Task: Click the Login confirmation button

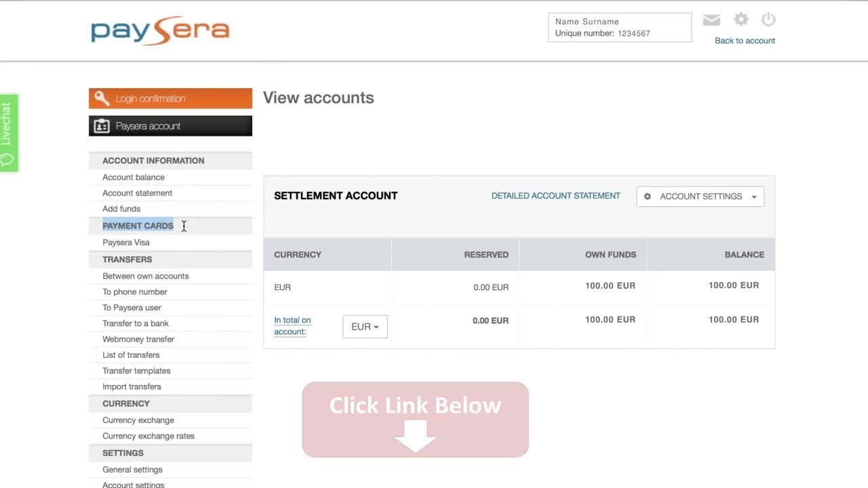Action: [170, 98]
